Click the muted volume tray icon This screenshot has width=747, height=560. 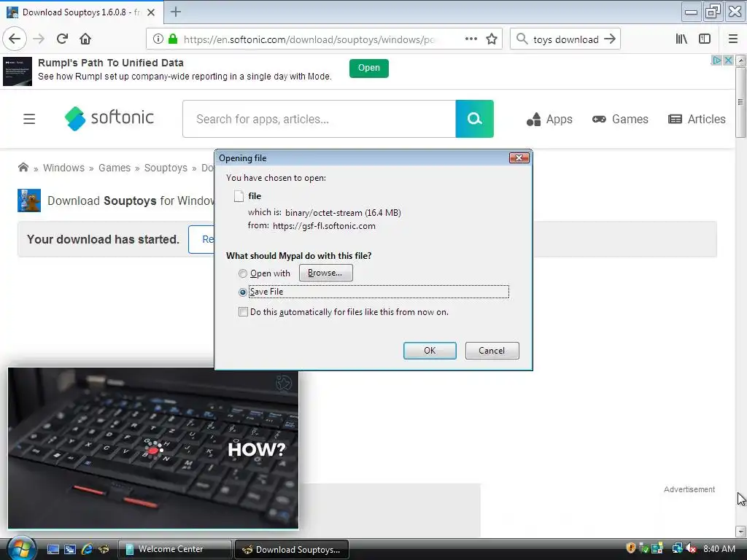(x=691, y=548)
